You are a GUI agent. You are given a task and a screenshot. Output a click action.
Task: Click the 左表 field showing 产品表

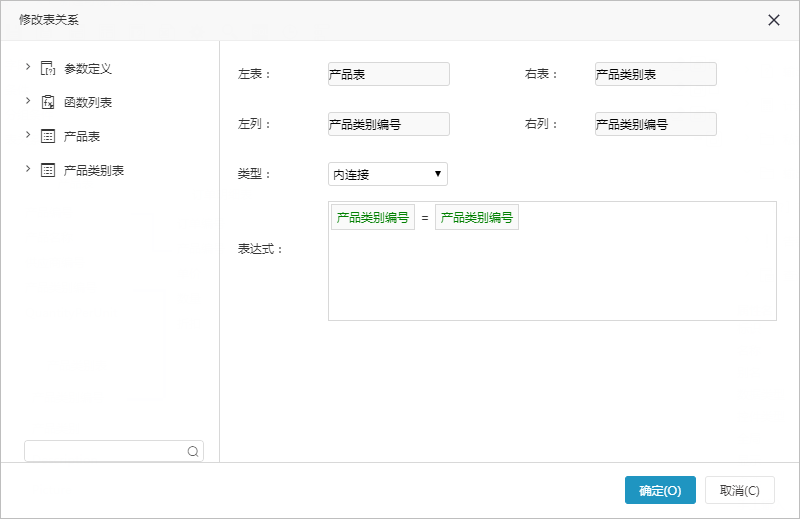[389, 74]
